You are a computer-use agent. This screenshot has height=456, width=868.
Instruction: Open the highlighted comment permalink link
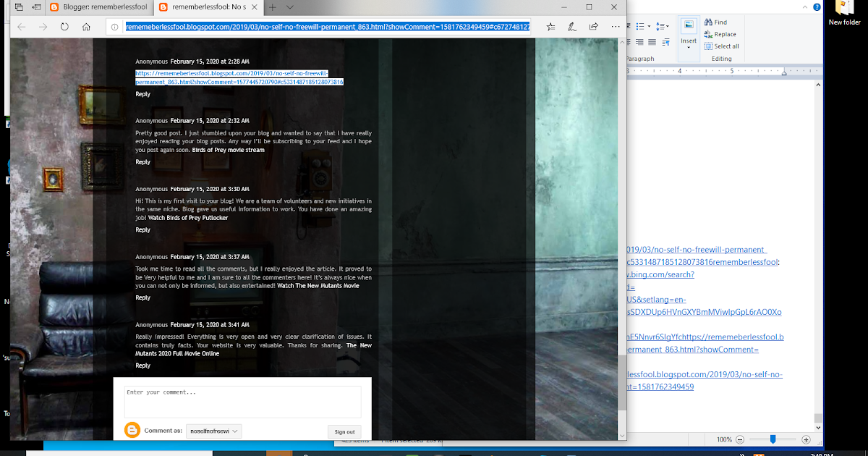[x=239, y=77]
